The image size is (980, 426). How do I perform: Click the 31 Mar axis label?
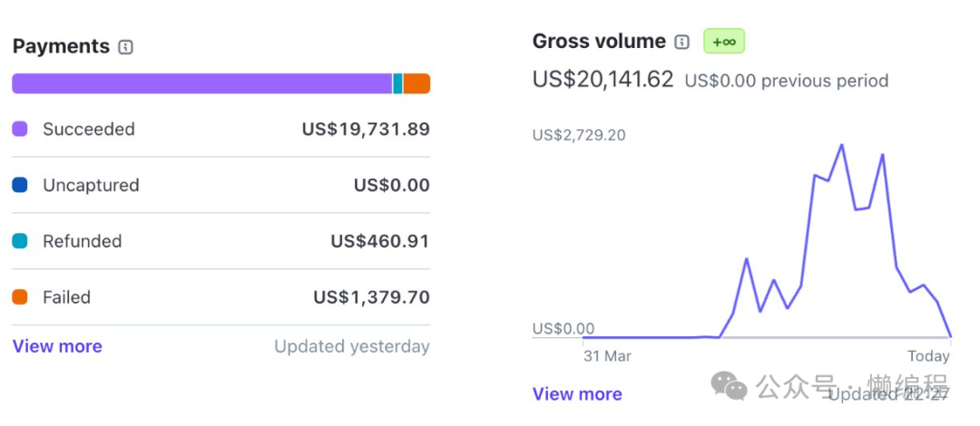[607, 356]
